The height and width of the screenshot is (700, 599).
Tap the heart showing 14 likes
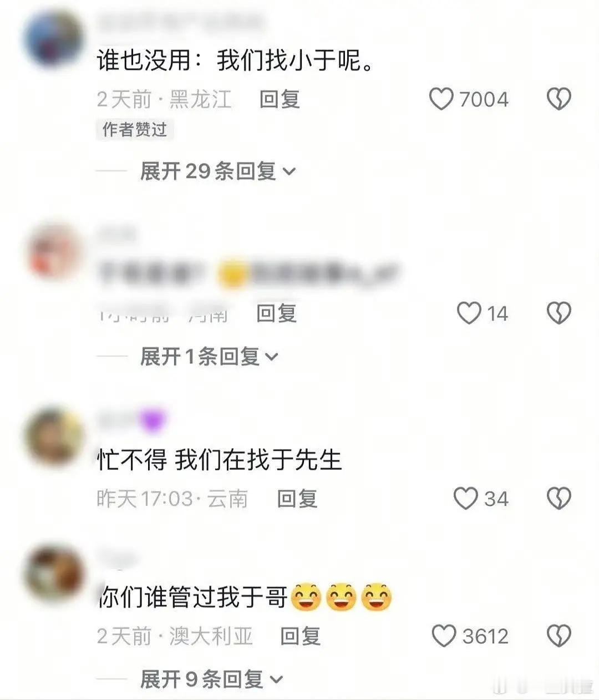click(x=469, y=313)
